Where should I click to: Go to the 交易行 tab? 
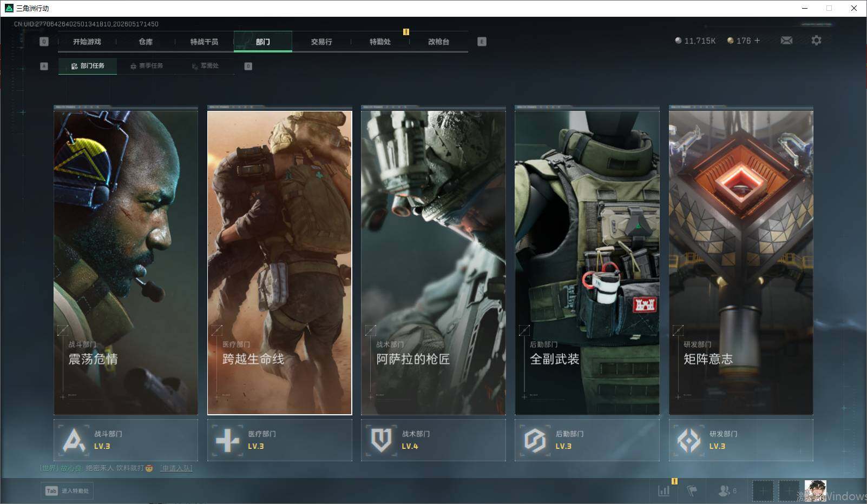[x=321, y=42]
